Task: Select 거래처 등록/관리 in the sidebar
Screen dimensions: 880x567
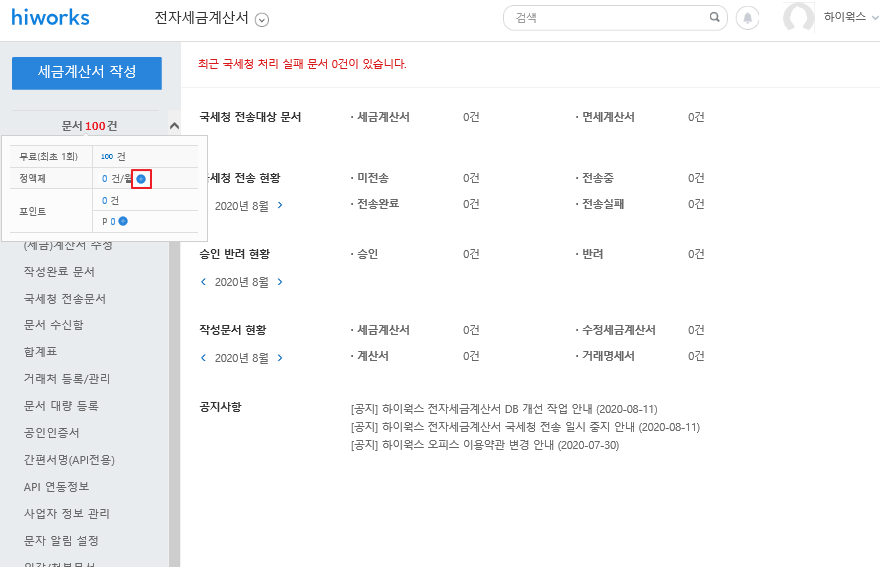Action: click(x=67, y=379)
